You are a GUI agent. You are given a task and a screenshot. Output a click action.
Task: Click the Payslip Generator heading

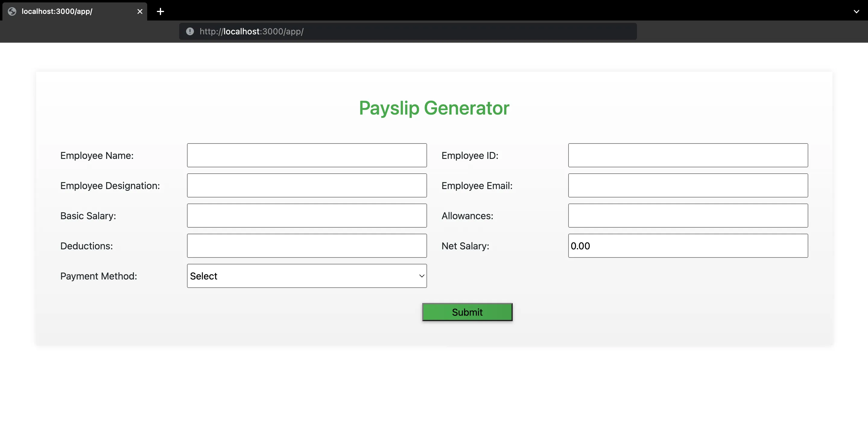pos(434,108)
